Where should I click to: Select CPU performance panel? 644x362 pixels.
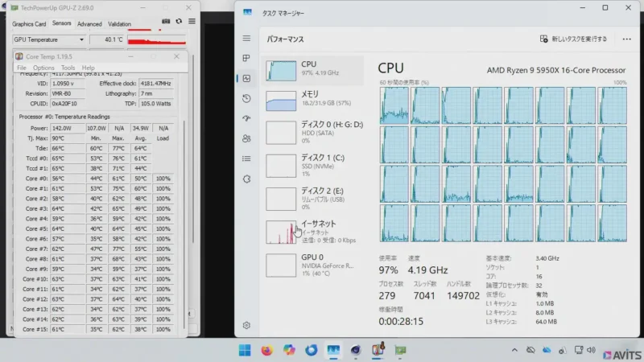(x=312, y=70)
